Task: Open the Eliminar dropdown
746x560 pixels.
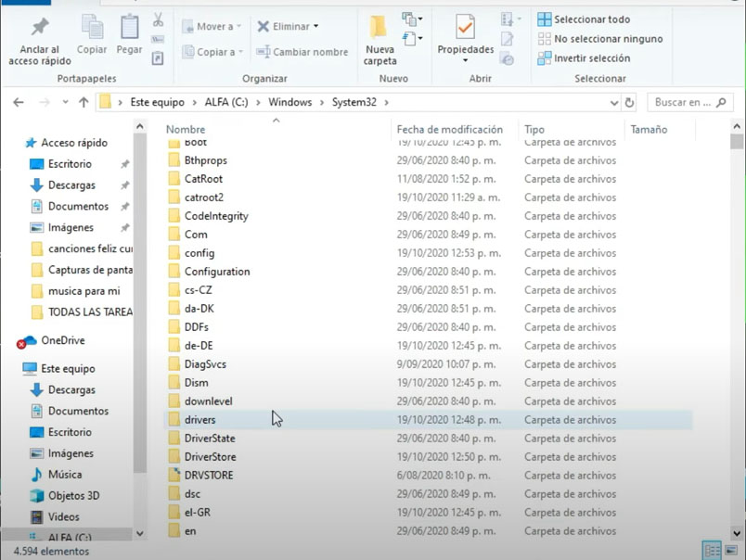Action: point(315,26)
